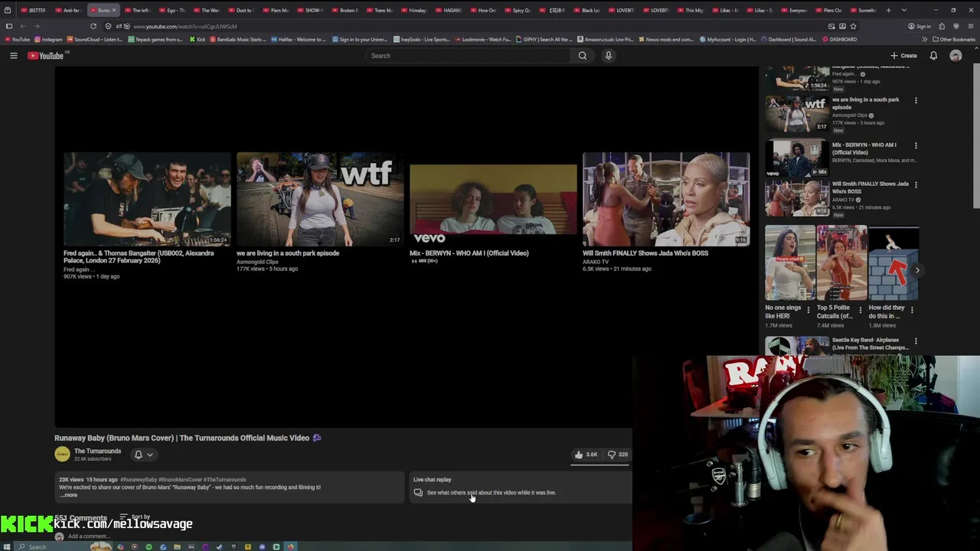Open Sort by comments icon
Screen dimensions: 980x551
coord(123,517)
